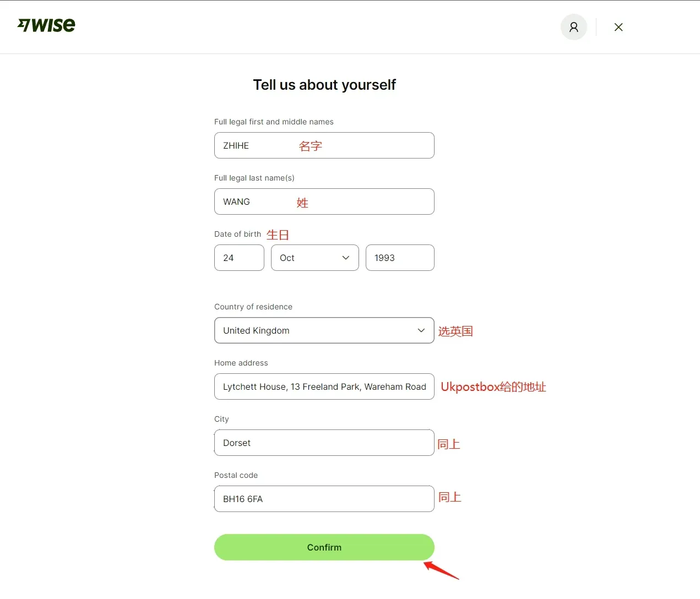Click the Postal code label
This screenshot has width=700, height=599.
(x=236, y=475)
